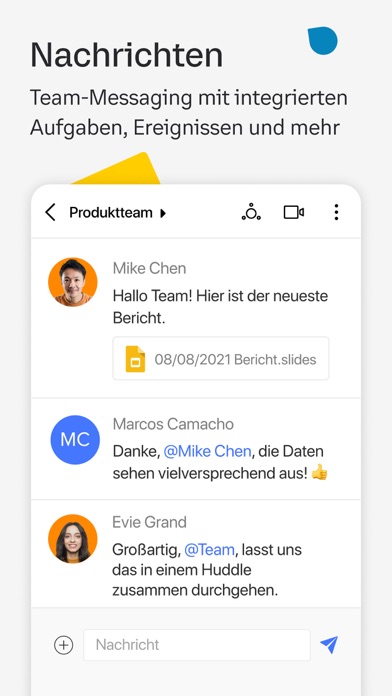This screenshot has width=392, height=696.
Task: Start a video call with camera icon
Action: [x=293, y=212]
